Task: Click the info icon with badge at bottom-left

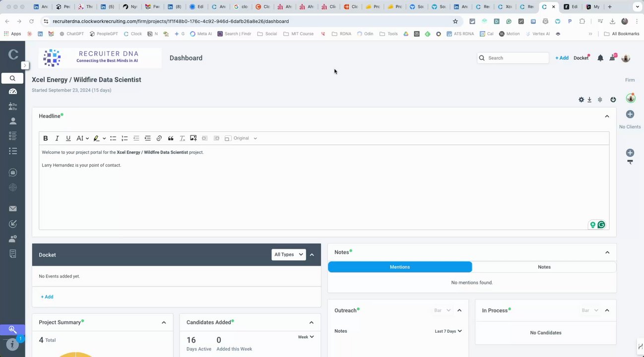Action: tap(13, 344)
